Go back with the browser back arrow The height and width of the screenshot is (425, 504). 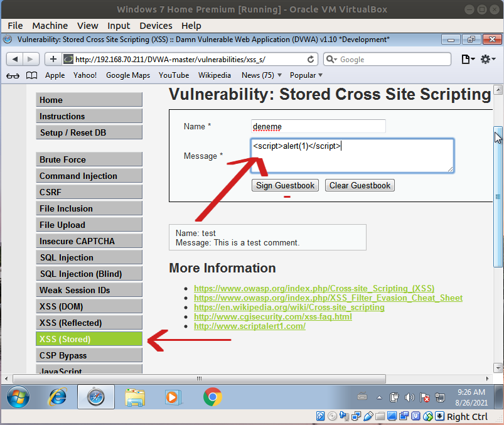15,59
